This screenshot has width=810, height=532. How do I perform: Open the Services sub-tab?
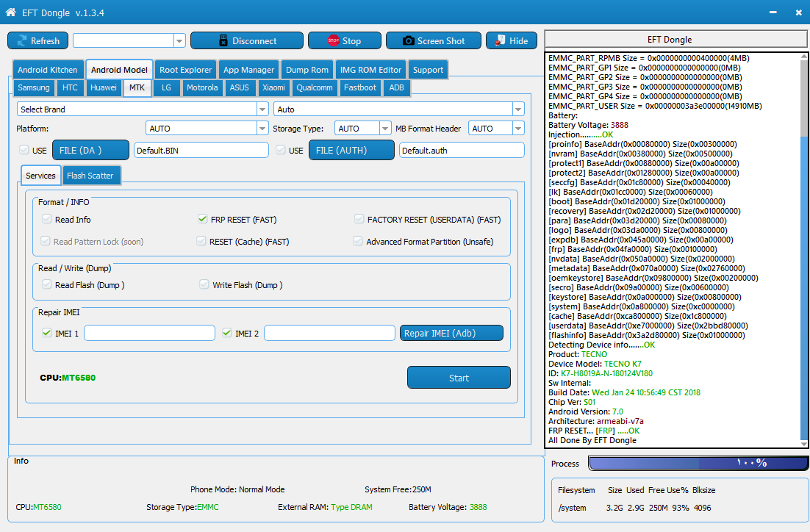(x=41, y=176)
